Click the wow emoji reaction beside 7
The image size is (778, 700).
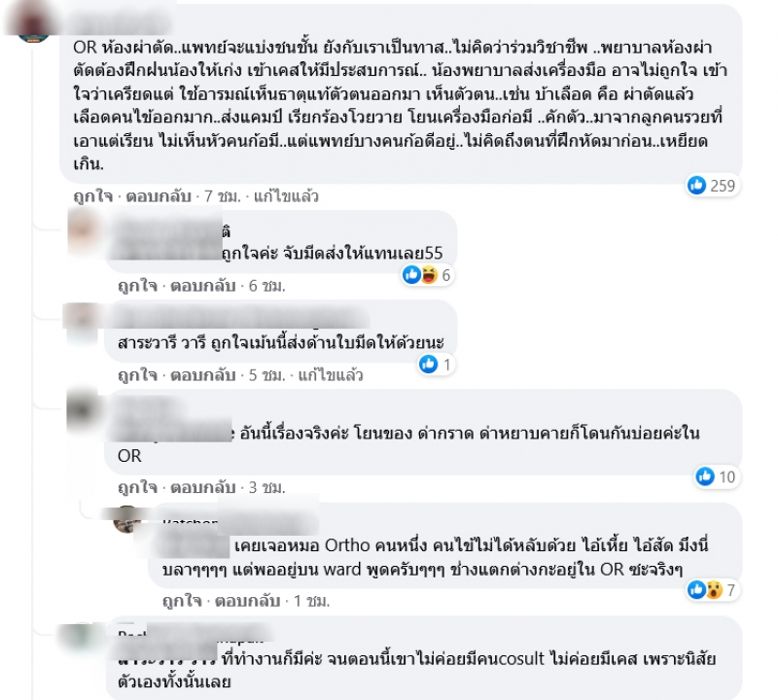click(714, 589)
